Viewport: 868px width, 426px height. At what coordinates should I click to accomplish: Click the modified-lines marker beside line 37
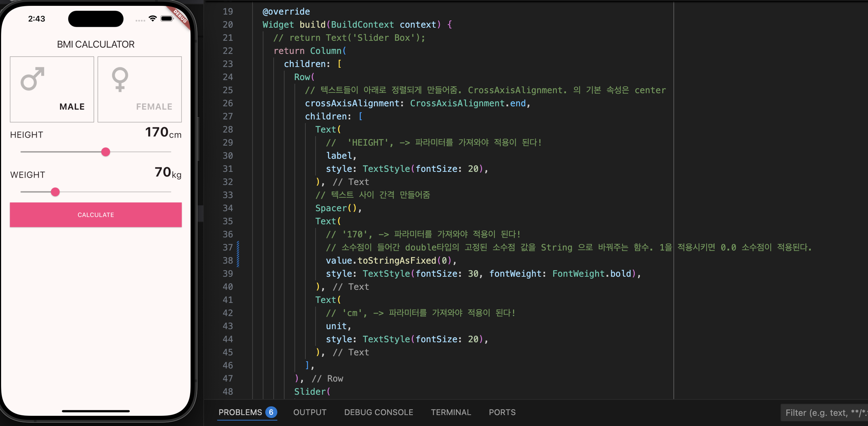[238, 254]
